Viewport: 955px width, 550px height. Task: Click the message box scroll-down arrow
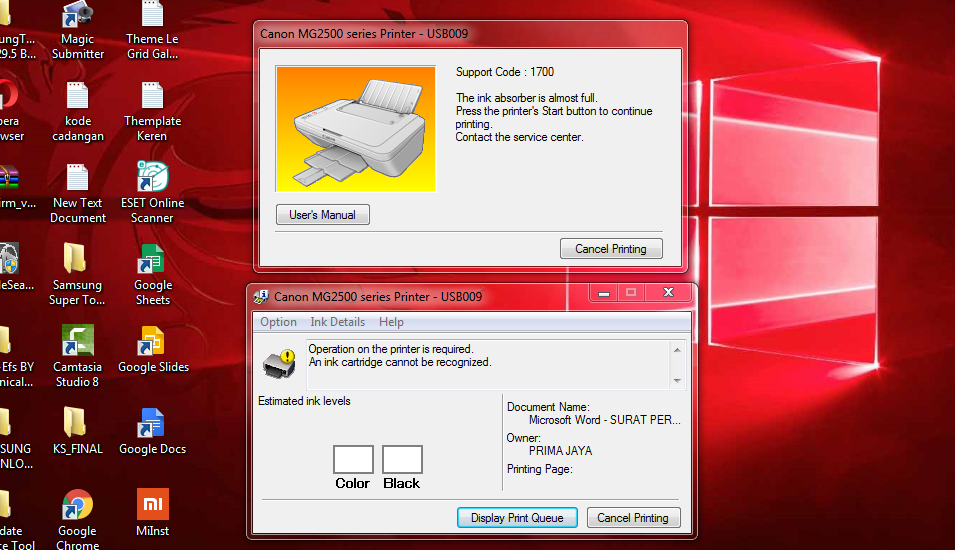[677, 381]
